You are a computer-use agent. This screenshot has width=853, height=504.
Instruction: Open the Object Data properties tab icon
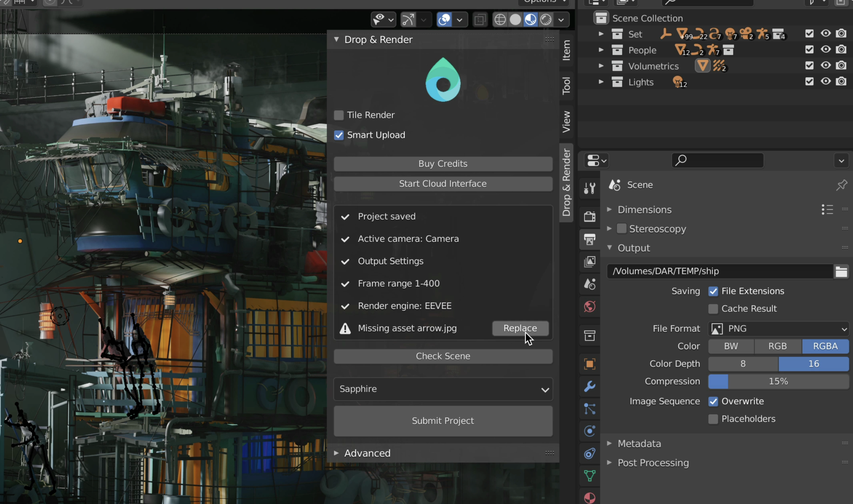tap(590, 476)
